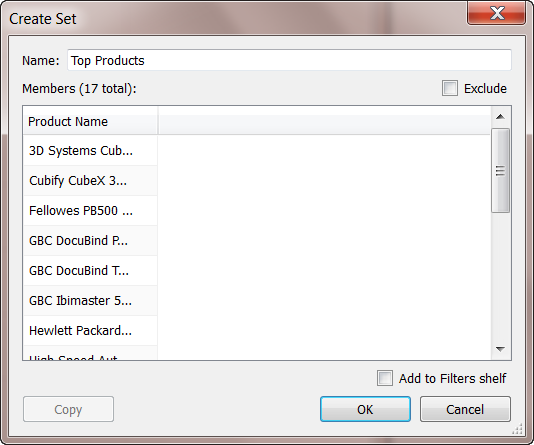534x445 pixels.
Task: Select the 3D Systems Cub... member
Action: click(x=90, y=150)
